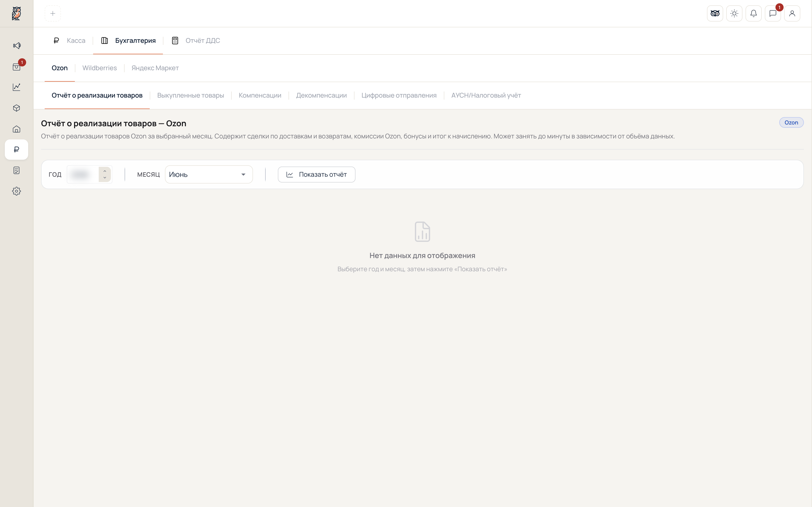This screenshot has height=507, width=812.
Task: Open the settings gear icon in sidebar
Action: [16, 191]
